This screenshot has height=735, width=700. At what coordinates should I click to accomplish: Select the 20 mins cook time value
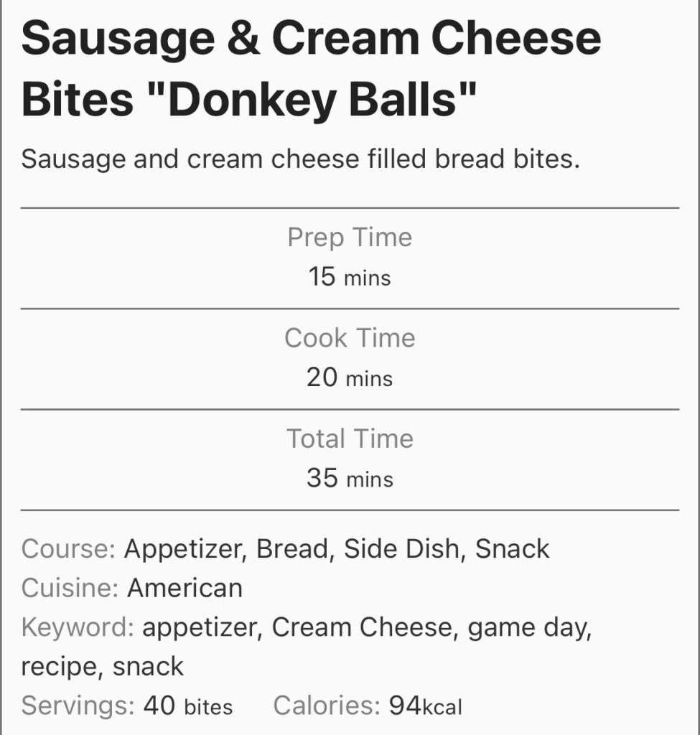[x=350, y=377]
